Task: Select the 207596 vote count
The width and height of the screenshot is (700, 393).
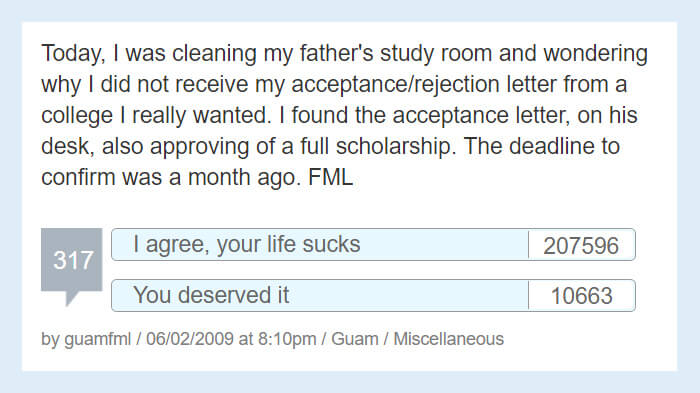Action: pos(581,245)
